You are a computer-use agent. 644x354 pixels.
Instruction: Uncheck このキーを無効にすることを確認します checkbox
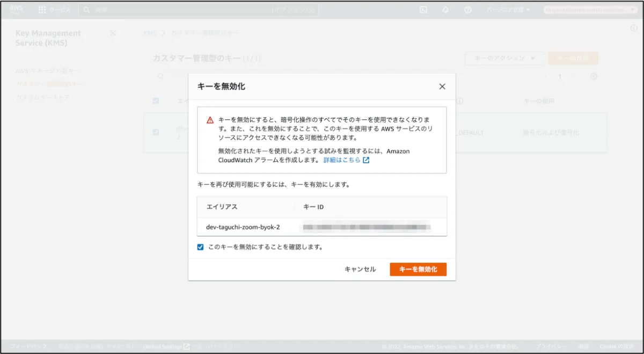(200, 247)
